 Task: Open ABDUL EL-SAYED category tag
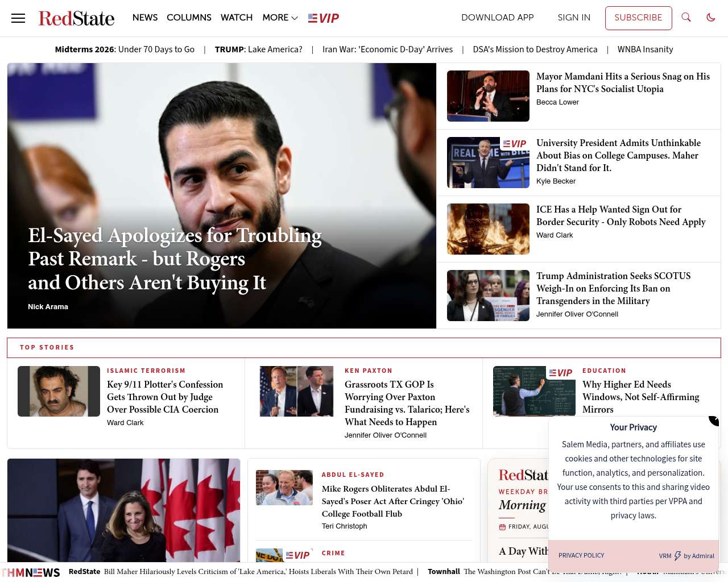pos(353,475)
